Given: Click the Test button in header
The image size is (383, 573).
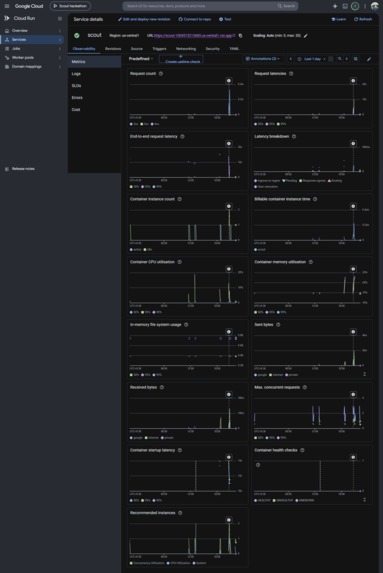Looking at the screenshot, I should point(225,19).
